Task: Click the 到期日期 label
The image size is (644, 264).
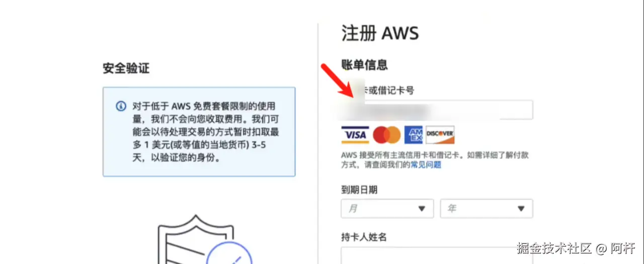Action: click(359, 190)
